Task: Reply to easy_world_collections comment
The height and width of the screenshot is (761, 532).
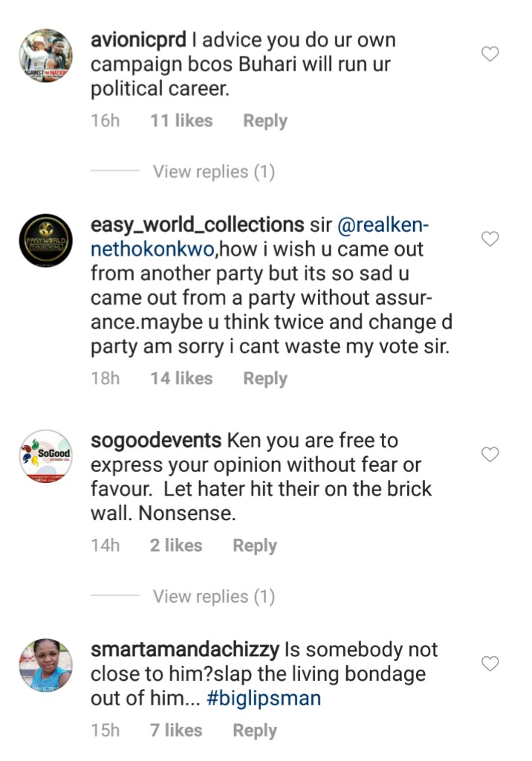Action: (x=265, y=378)
